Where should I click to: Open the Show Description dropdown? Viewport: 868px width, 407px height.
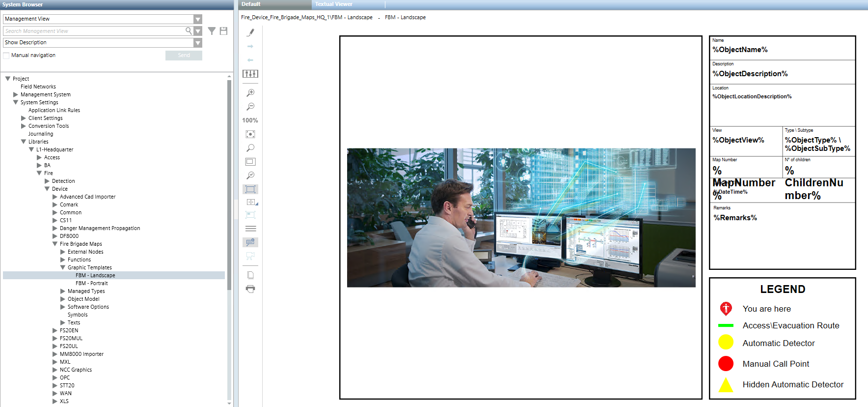click(x=197, y=43)
